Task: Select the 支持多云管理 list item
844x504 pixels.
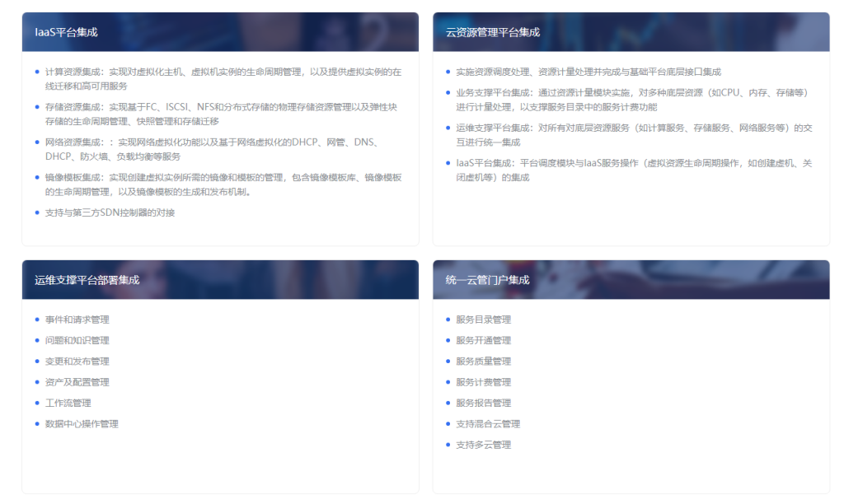Action: click(483, 445)
